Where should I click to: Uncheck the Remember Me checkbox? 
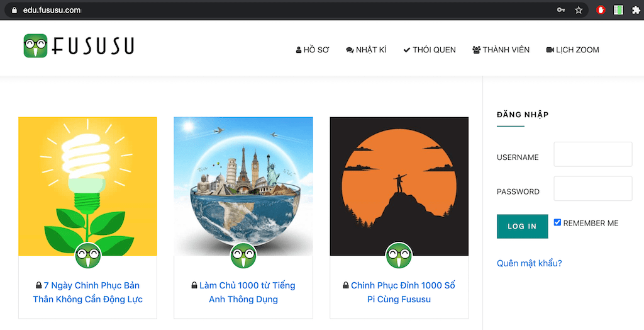[x=557, y=222]
